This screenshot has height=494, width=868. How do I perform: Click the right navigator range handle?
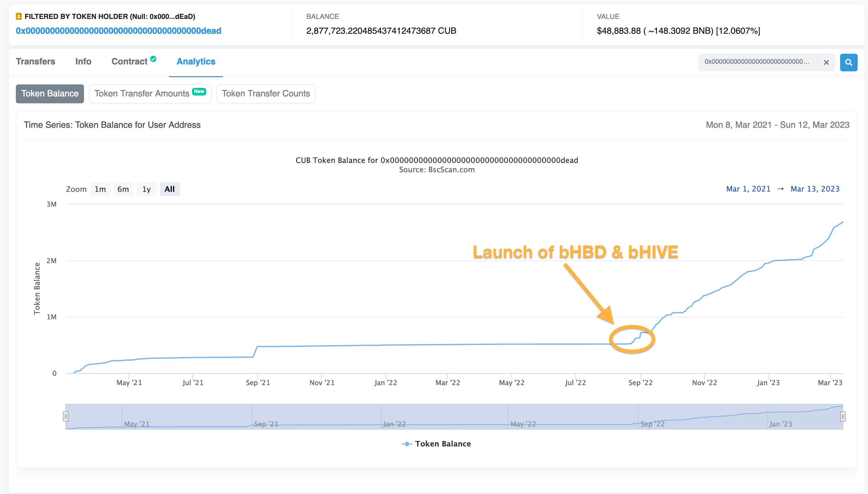[843, 416]
